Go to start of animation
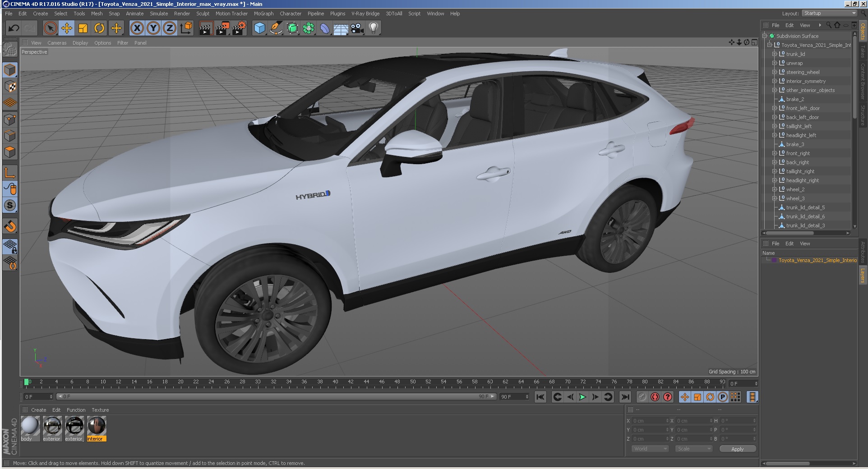Viewport: 868px width, 469px height. (x=540, y=397)
